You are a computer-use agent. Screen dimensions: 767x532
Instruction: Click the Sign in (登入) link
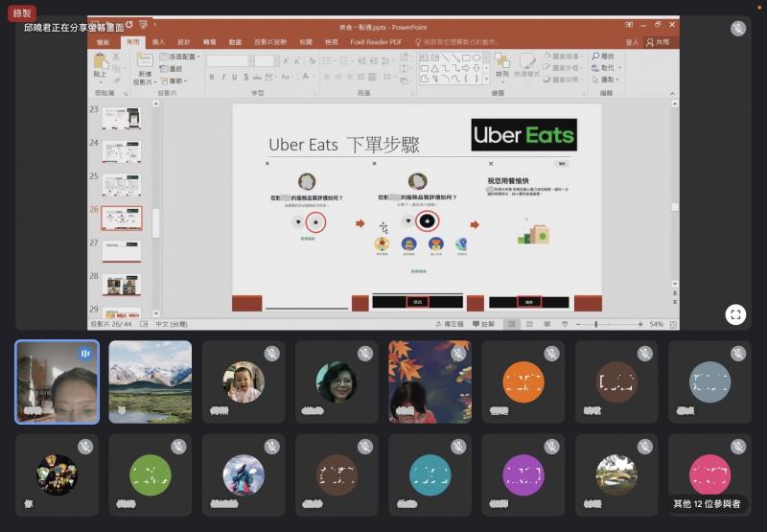tap(632, 42)
